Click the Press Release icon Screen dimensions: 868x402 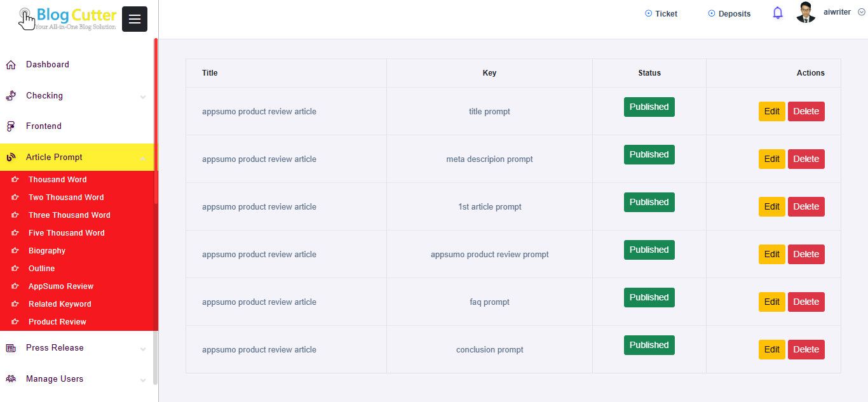[11, 348]
